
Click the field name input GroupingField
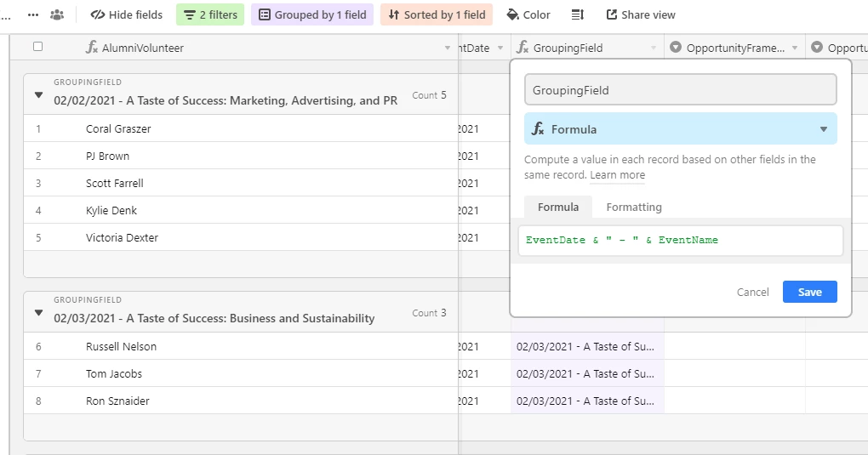point(680,89)
